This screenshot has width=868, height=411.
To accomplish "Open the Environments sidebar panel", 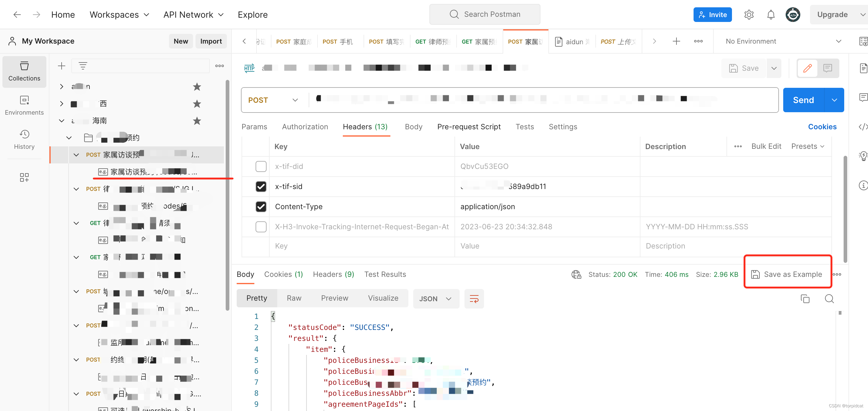I will pyautogui.click(x=24, y=105).
